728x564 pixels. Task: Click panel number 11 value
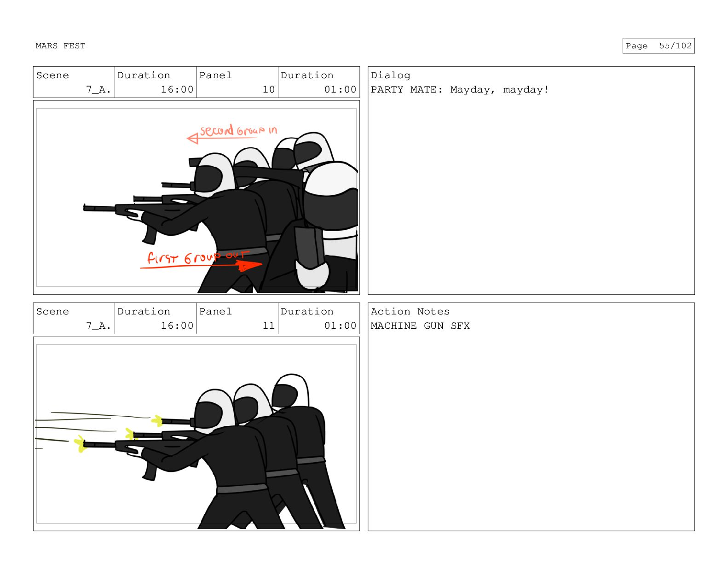pos(269,326)
